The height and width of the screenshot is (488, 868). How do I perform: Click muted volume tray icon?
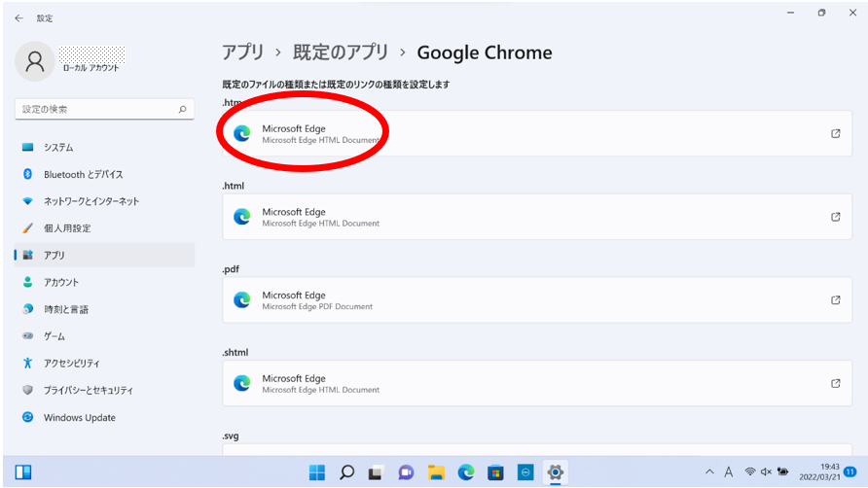click(766, 471)
